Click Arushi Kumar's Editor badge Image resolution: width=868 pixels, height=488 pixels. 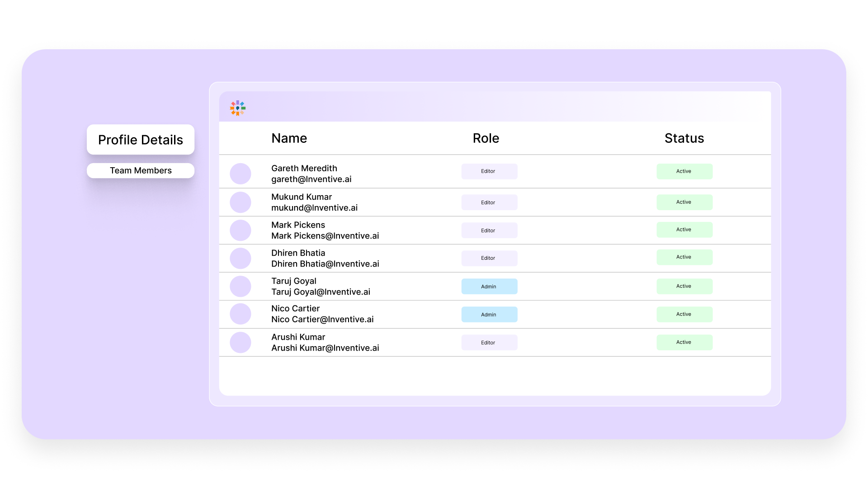[489, 342]
